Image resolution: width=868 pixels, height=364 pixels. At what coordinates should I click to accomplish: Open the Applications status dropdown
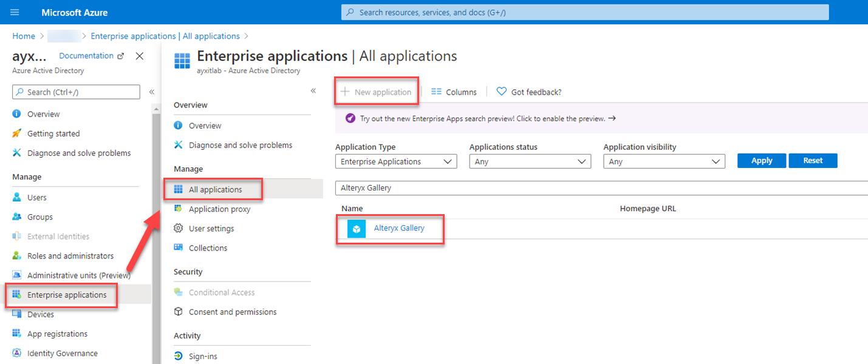(x=530, y=161)
